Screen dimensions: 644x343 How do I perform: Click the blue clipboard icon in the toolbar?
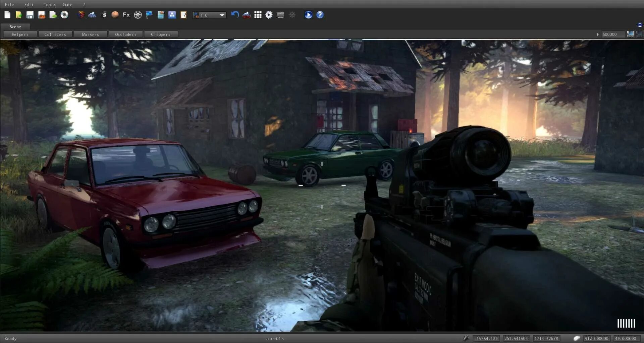click(161, 15)
